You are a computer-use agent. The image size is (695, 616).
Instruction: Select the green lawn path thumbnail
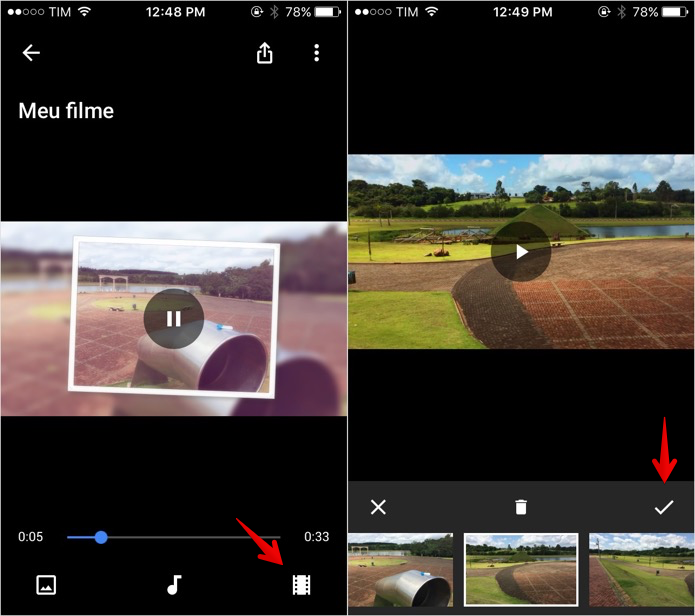coord(641,570)
